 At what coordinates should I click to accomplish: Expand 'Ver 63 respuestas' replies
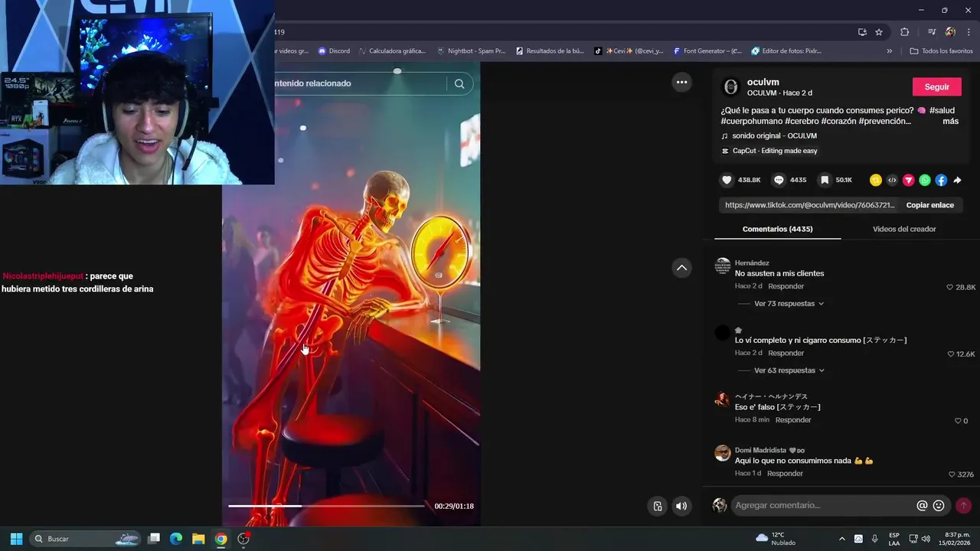coord(789,370)
